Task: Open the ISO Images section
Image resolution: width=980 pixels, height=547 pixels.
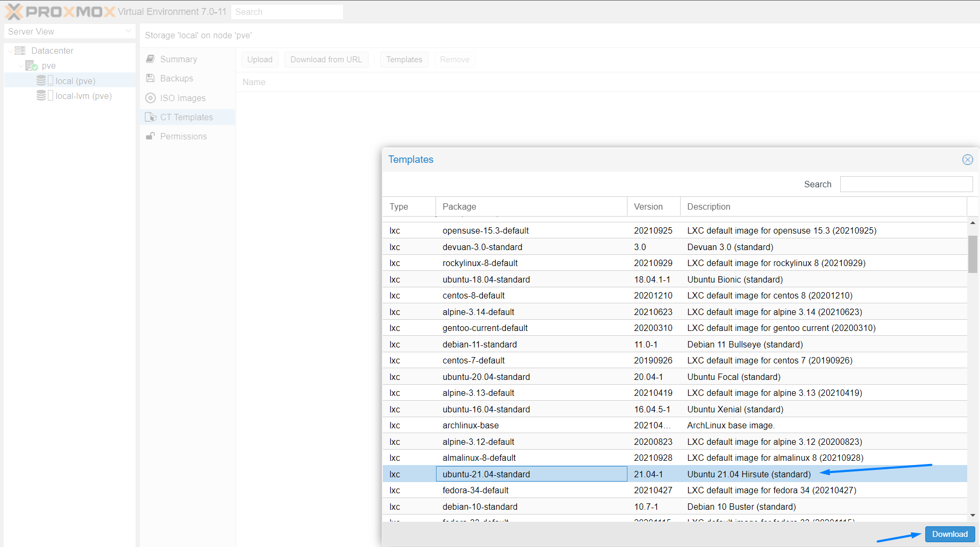Action: click(x=188, y=98)
